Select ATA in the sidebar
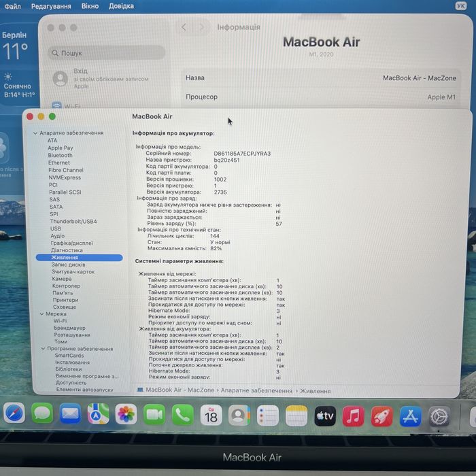Image resolution: width=476 pixels, height=476 pixels. pyautogui.click(x=52, y=140)
